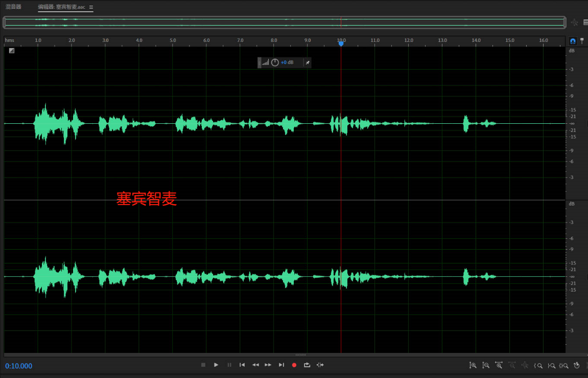
Task: Zoom to selection icon
Action: [563, 366]
